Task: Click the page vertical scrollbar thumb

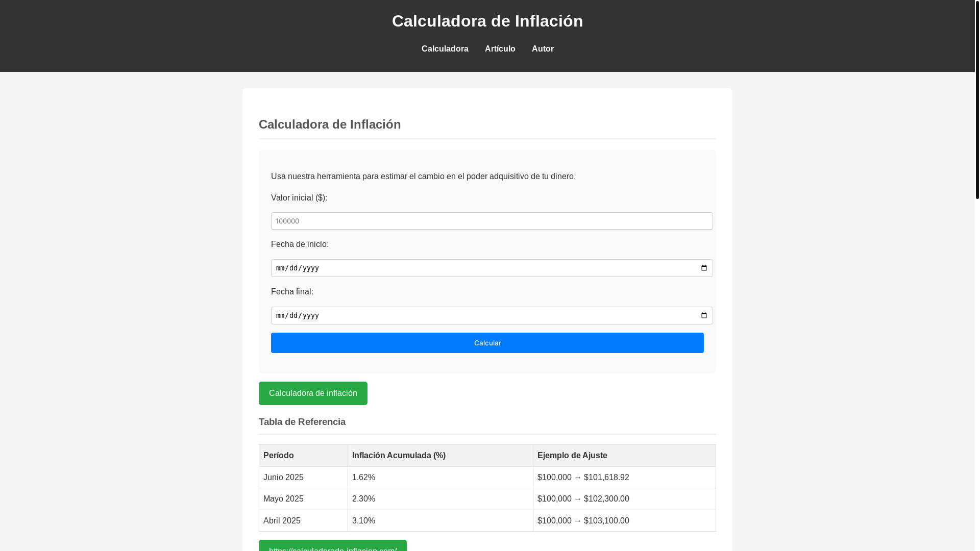Action: point(977,99)
